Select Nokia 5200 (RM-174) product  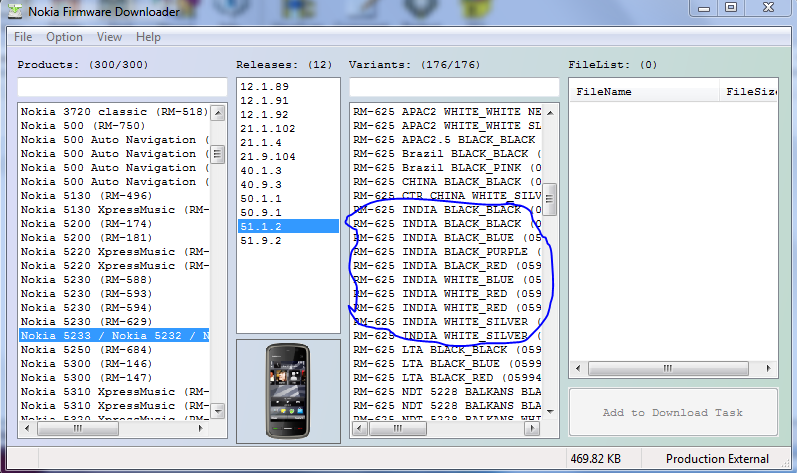[x=114, y=224]
